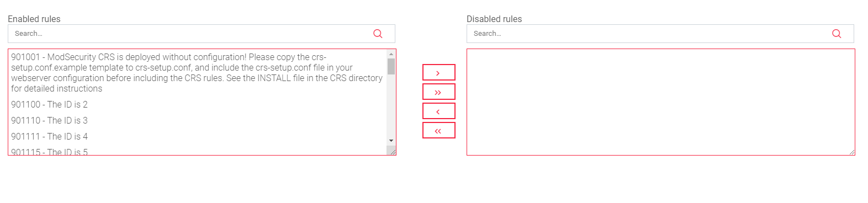The height and width of the screenshot is (203, 868).
Task: Click the Enabled rules search magnifier icon
Action: 378,34
